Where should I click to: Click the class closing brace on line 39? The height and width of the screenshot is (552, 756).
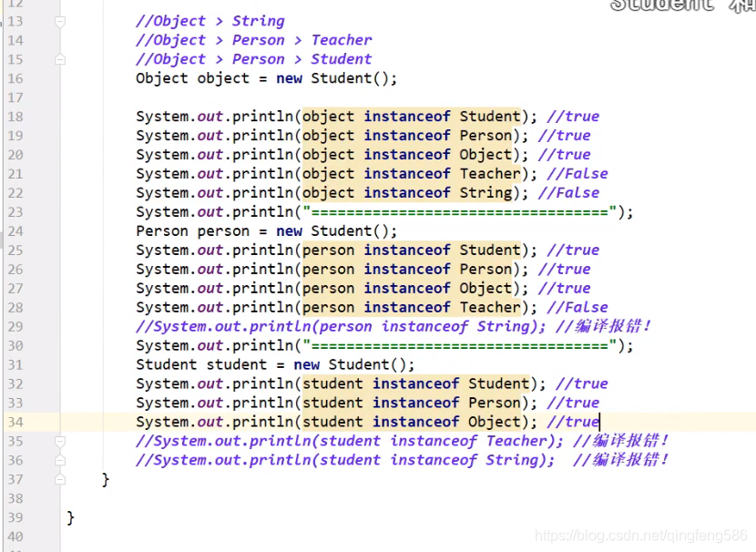70,517
